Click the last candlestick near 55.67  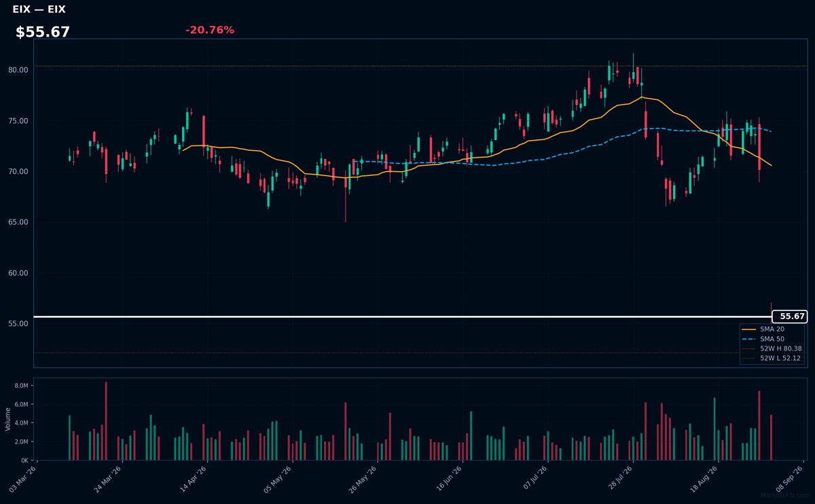click(x=771, y=313)
